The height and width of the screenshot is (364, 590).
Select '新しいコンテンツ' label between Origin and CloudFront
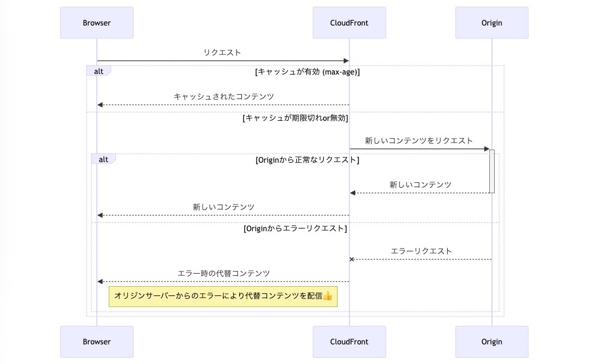[420, 184]
